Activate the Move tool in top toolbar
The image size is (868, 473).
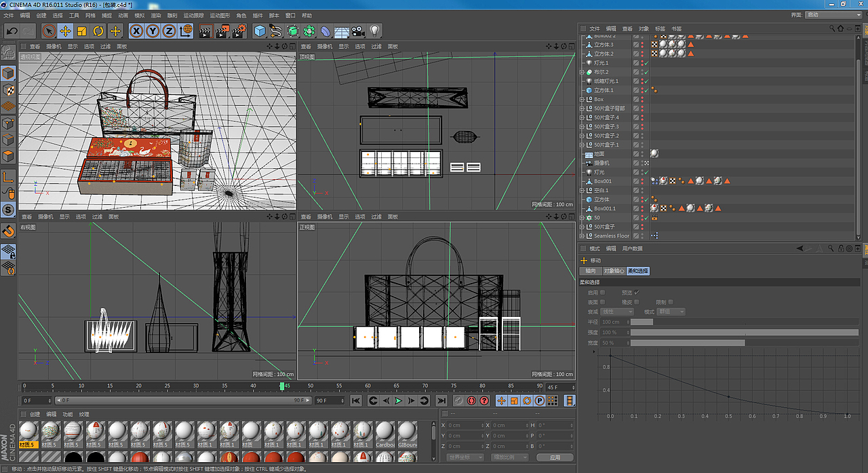[x=65, y=31]
